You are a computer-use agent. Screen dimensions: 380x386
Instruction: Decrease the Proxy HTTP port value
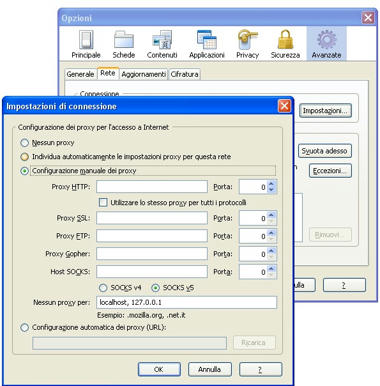[x=272, y=190]
